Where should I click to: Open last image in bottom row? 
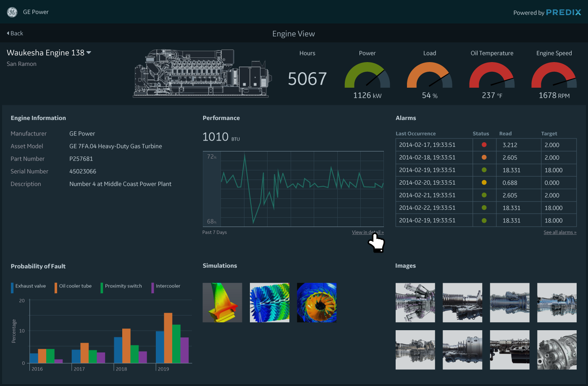[x=557, y=350]
